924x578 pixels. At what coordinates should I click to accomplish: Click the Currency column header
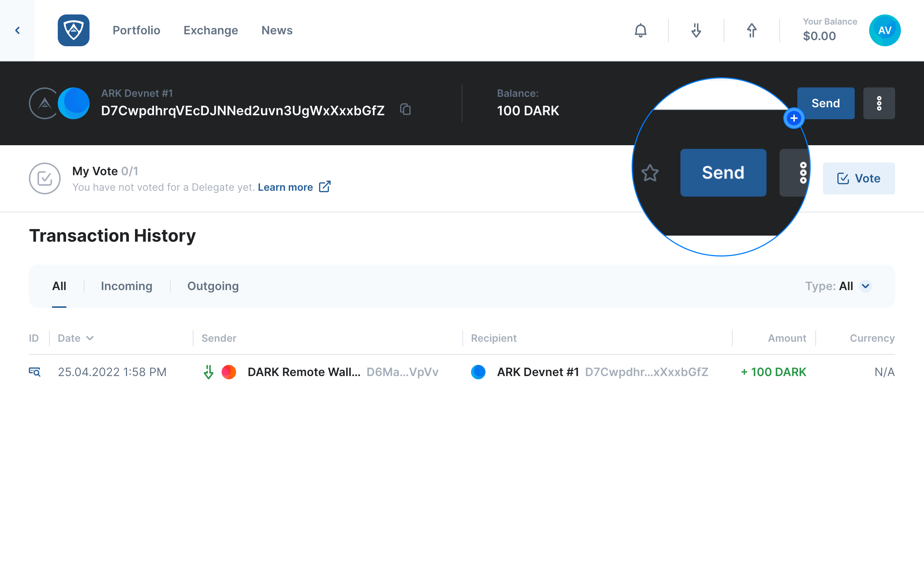tap(872, 338)
